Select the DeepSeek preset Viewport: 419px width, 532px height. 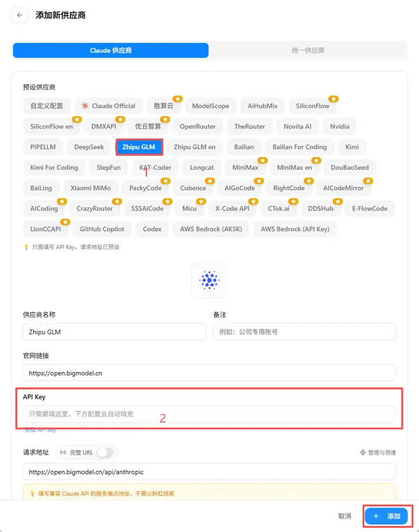[89, 147]
